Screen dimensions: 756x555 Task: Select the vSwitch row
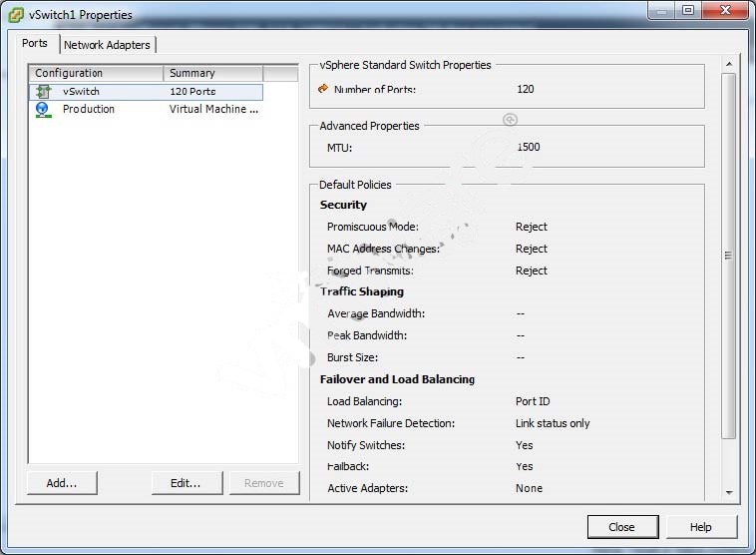[146, 92]
